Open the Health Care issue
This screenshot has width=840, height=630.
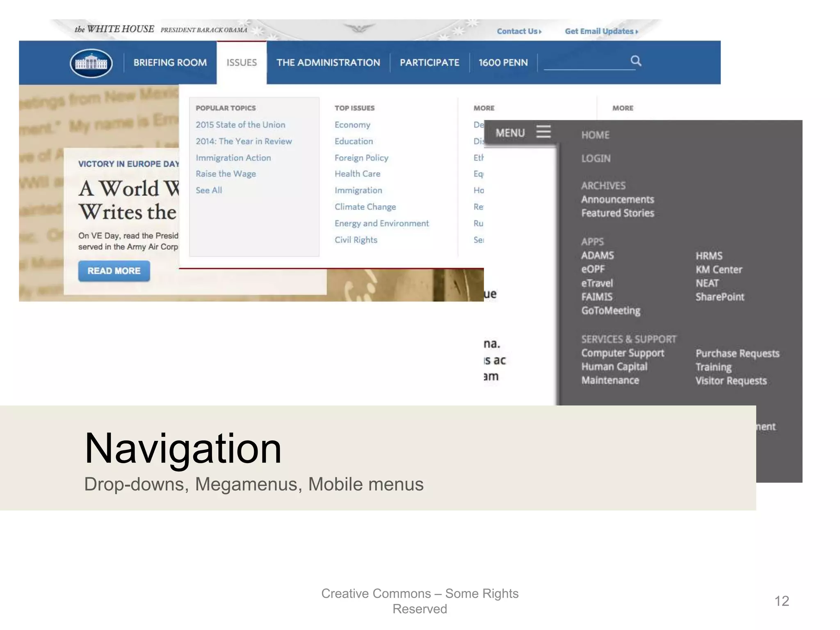pos(357,174)
